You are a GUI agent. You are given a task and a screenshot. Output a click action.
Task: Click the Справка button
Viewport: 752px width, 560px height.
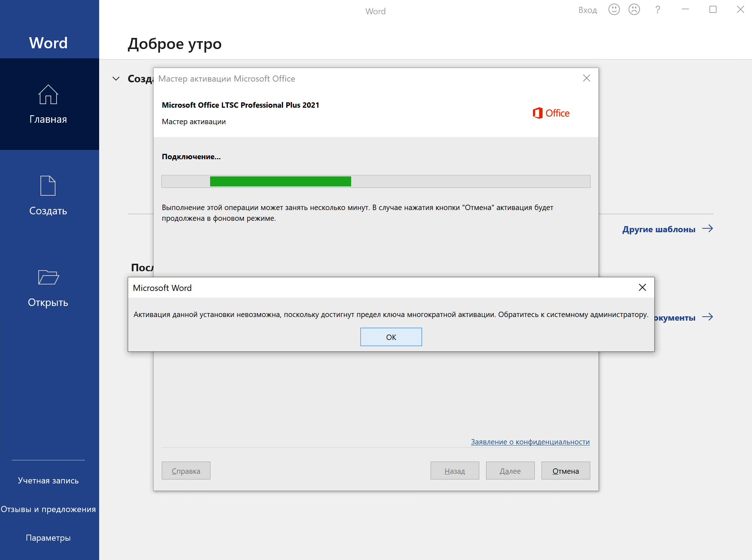click(186, 471)
